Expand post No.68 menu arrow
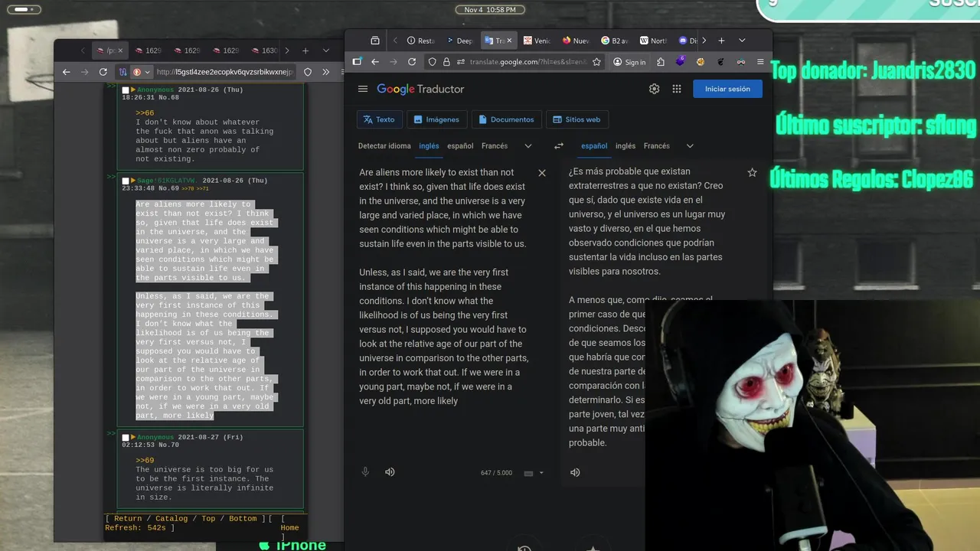The height and width of the screenshot is (551, 980). (133, 90)
